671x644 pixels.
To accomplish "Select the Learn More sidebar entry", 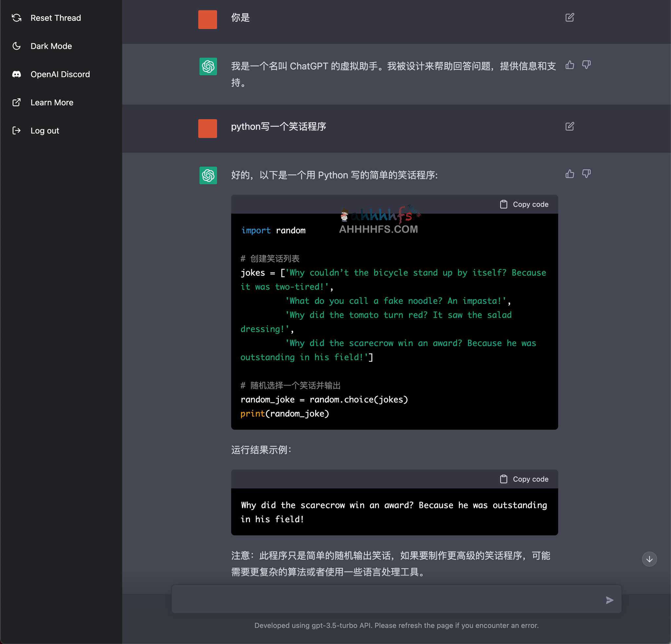I will coord(52,102).
